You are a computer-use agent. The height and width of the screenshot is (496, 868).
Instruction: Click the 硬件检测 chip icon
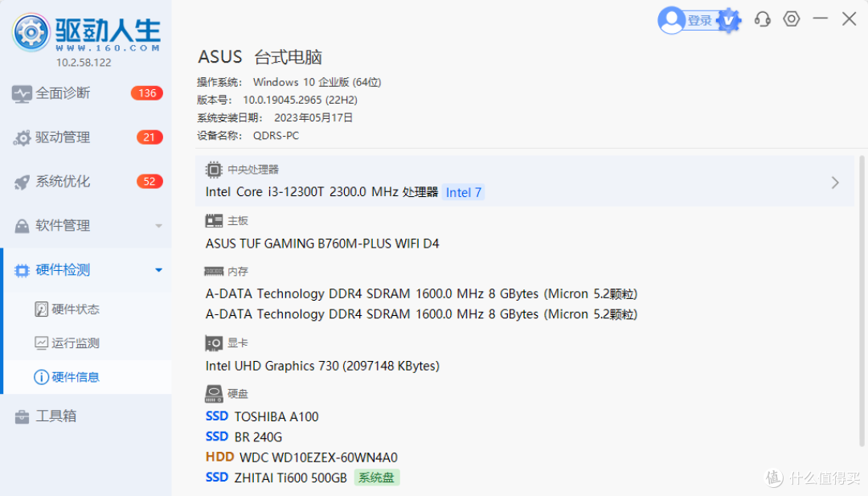coord(22,271)
